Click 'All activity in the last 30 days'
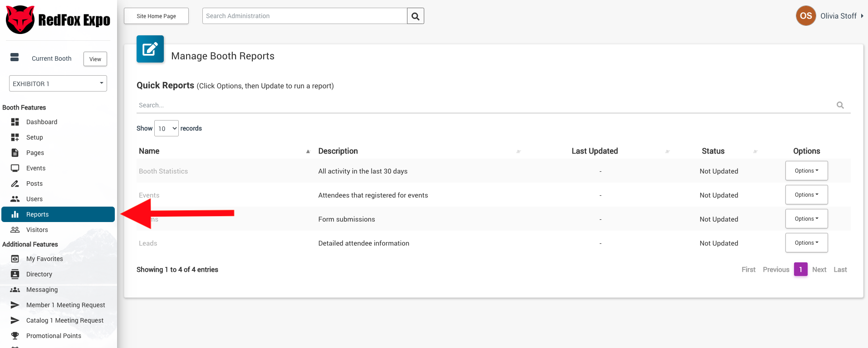The height and width of the screenshot is (348, 868). coord(363,171)
